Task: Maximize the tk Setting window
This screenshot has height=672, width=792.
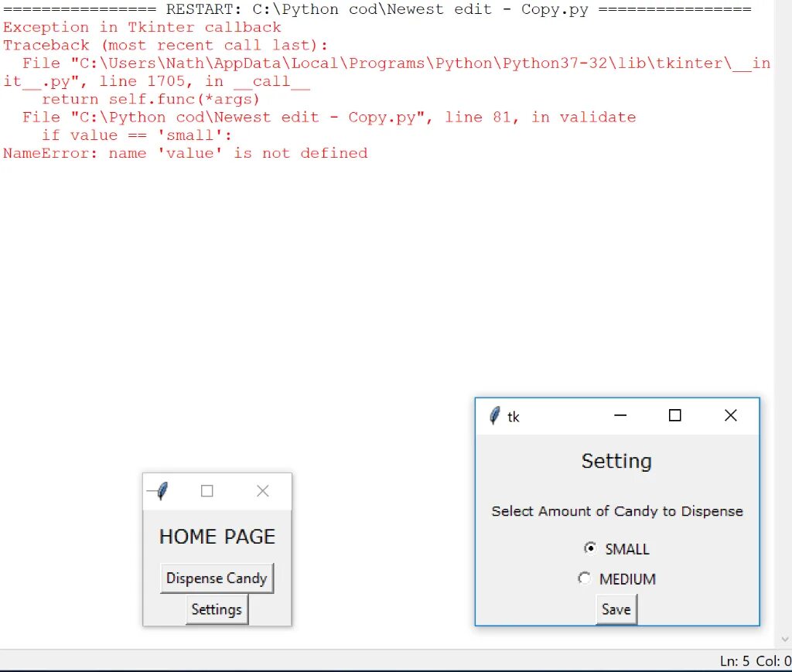Action: coord(674,415)
